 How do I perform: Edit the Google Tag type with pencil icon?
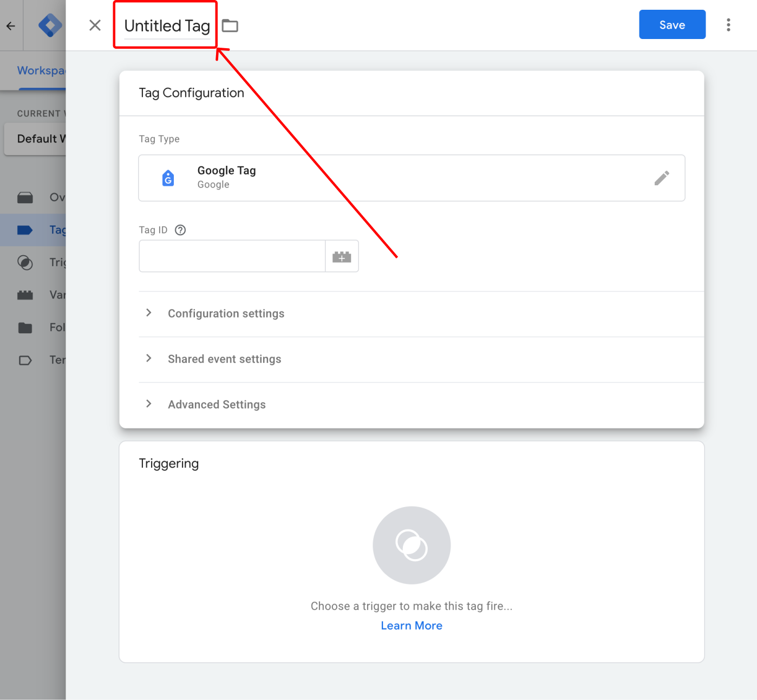tap(662, 178)
